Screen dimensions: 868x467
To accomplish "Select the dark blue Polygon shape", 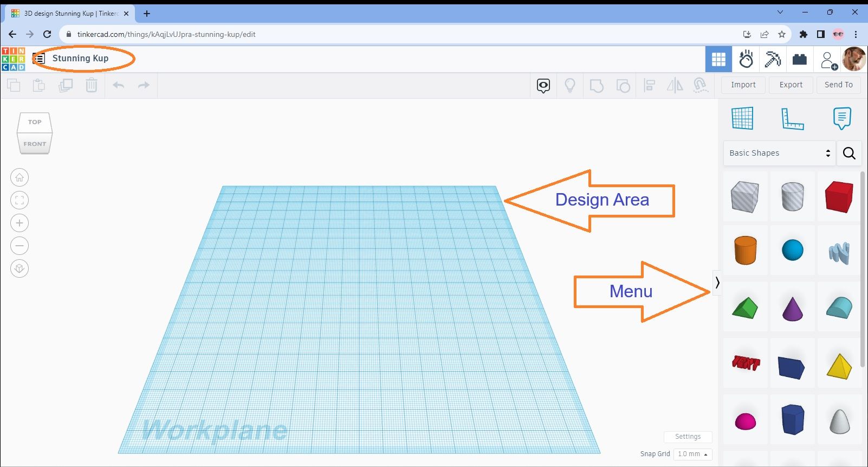I will pos(792,419).
